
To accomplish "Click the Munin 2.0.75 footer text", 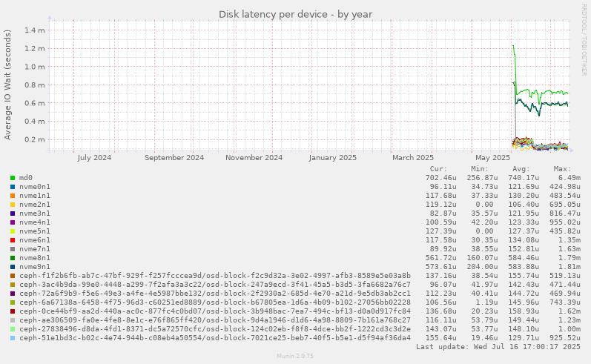I will 295,356.
